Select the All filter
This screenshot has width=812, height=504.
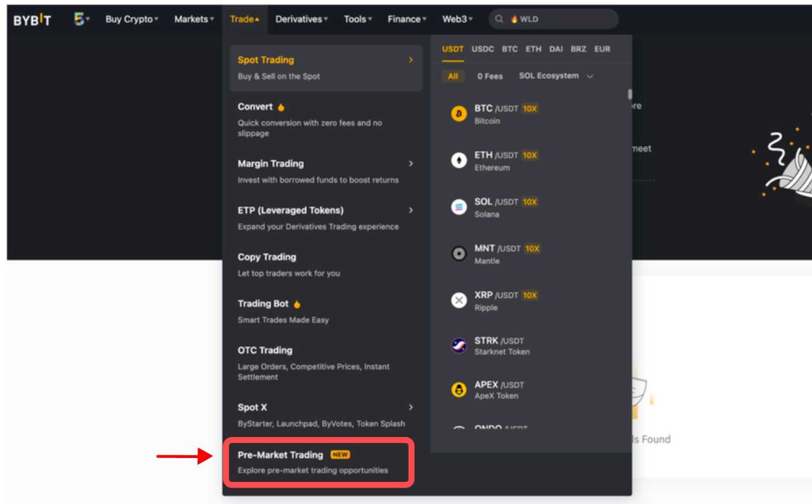[453, 76]
